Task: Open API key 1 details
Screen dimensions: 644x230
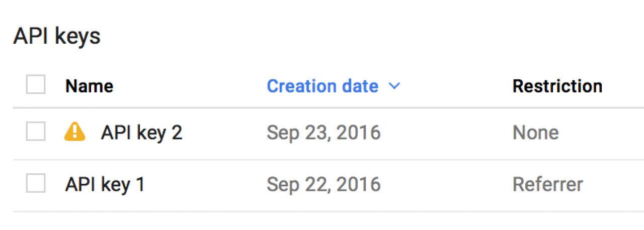Action: pos(105,184)
